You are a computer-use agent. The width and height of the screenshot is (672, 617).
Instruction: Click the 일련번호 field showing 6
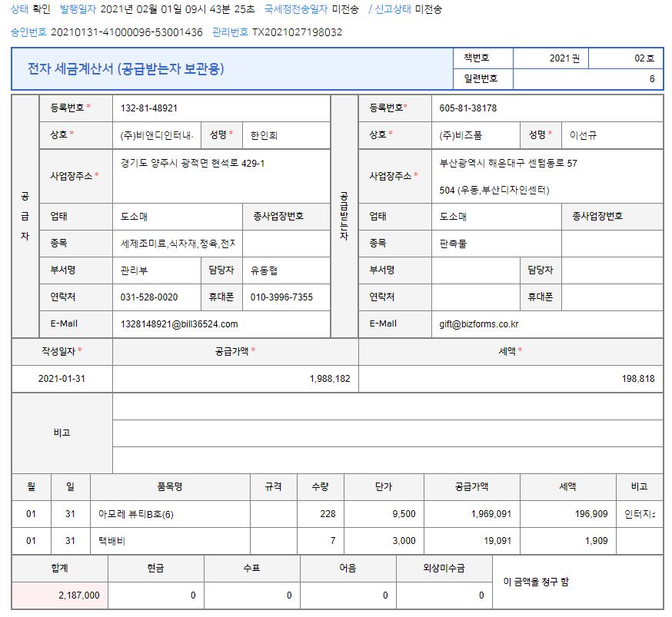[587, 79]
